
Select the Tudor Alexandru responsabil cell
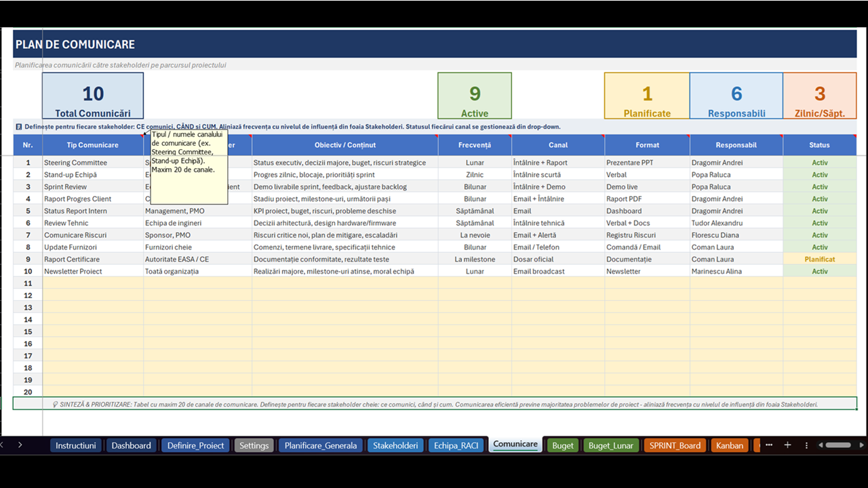736,223
